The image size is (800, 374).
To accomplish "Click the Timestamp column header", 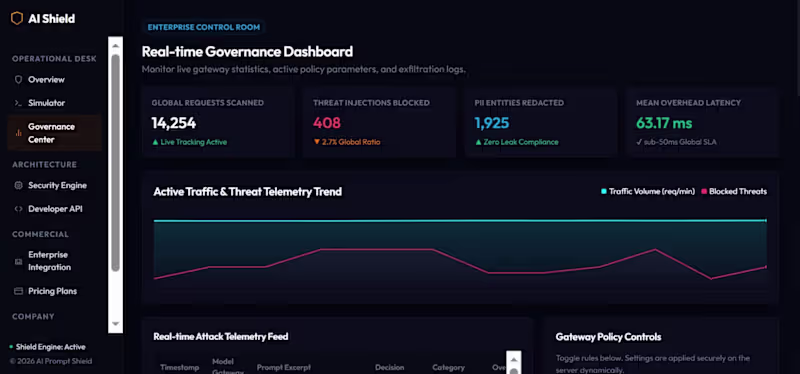I will pyautogui.click(x=180, y=367).
